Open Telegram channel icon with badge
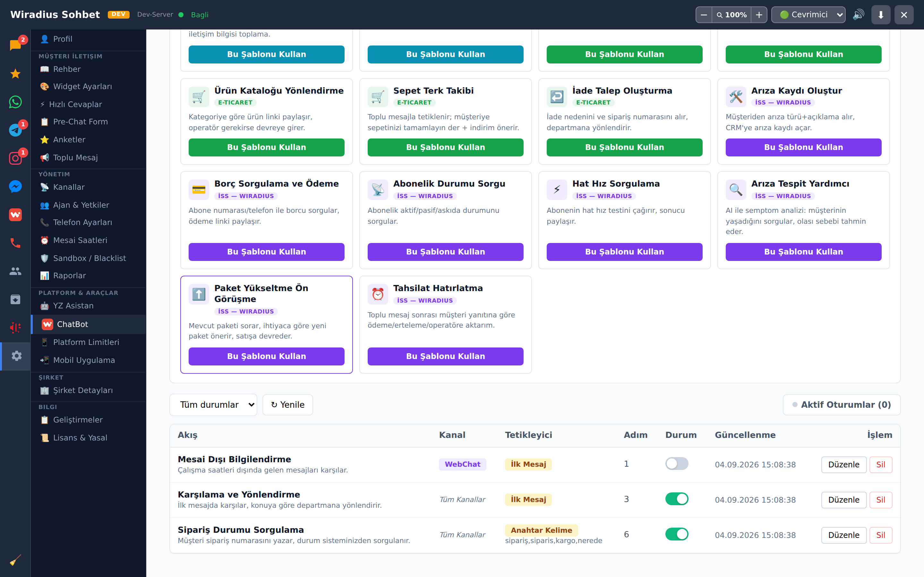This screenshot has width=924, height=577. pyautogui.click(x=15, y=130)
